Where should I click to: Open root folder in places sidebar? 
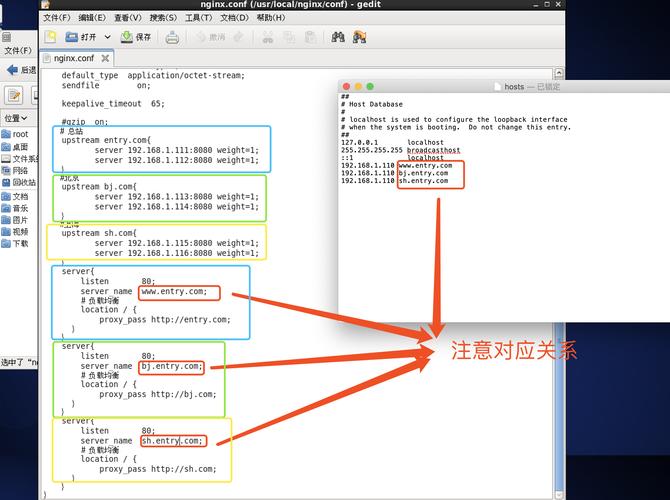tap(19, 134)
